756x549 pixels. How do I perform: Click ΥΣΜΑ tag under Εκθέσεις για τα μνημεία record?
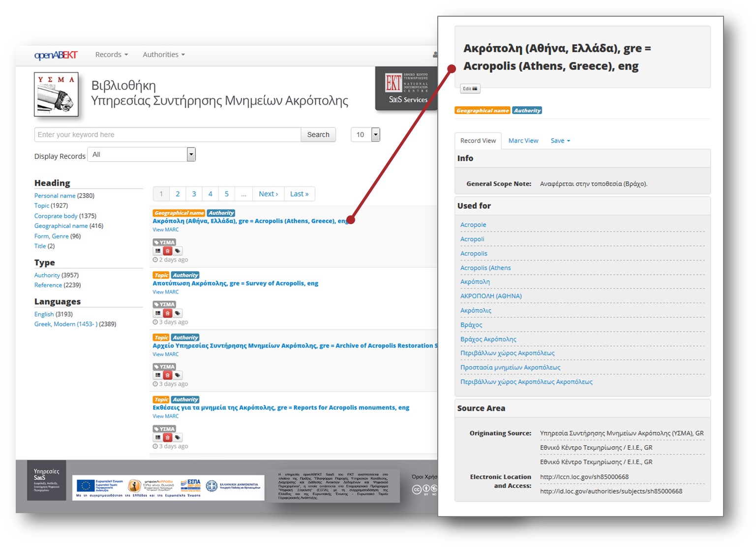click(x=164, y=429)
